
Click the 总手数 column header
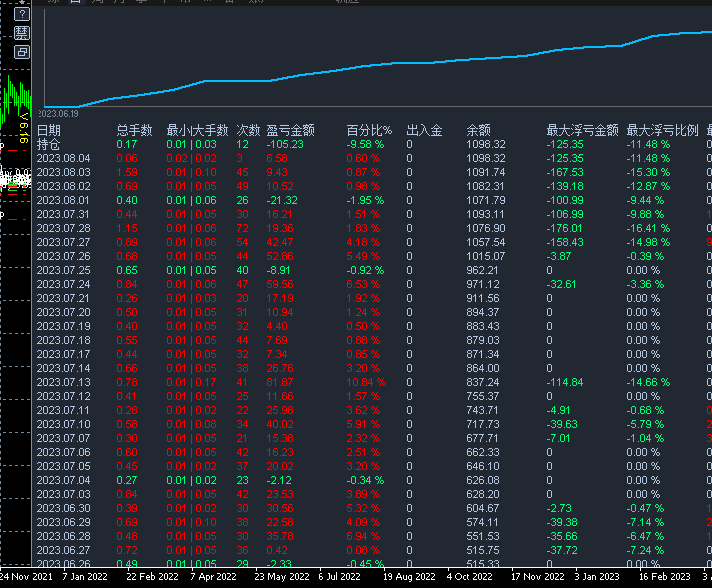point(134,131)
